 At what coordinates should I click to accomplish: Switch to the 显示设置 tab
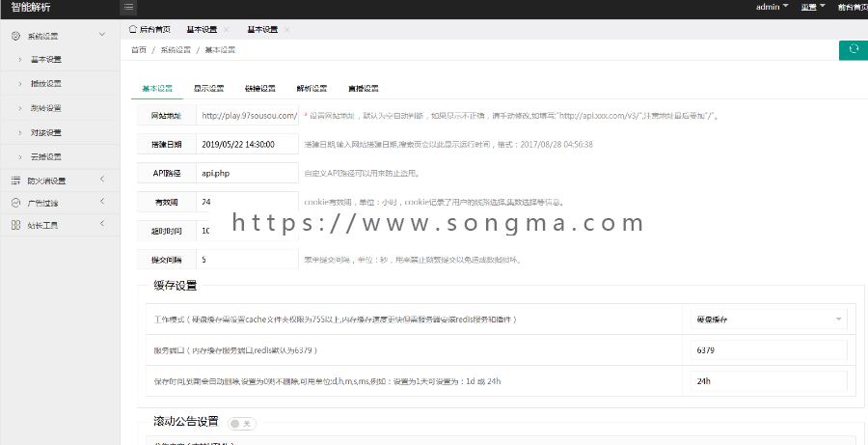208,89
